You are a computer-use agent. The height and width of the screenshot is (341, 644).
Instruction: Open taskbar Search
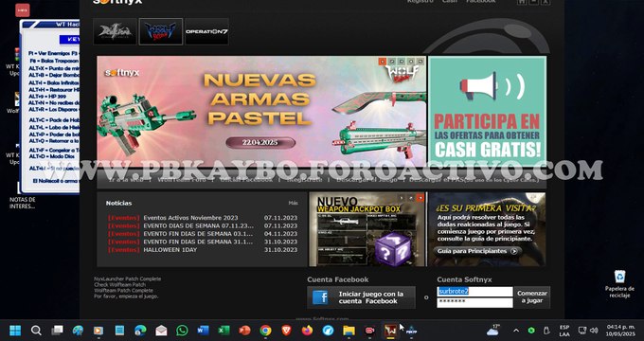36,331
